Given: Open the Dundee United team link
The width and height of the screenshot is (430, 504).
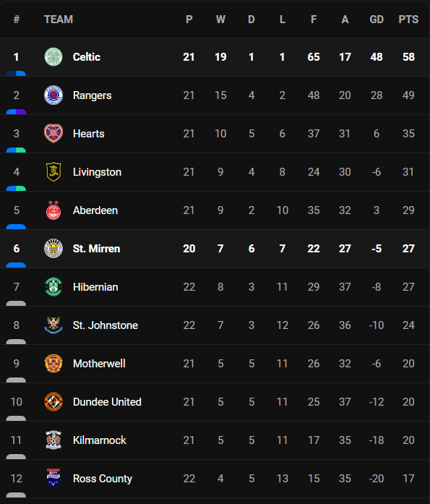Looking at the screenshot, I should [107, 402].
